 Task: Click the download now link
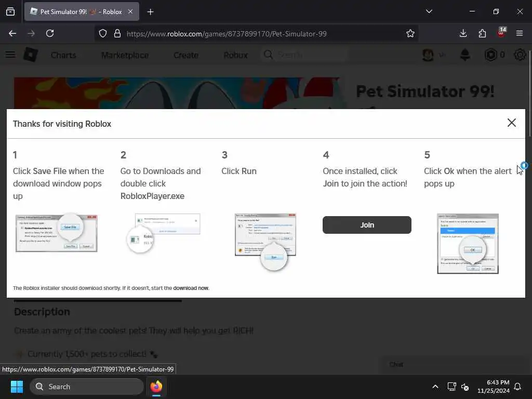point(191,288)
